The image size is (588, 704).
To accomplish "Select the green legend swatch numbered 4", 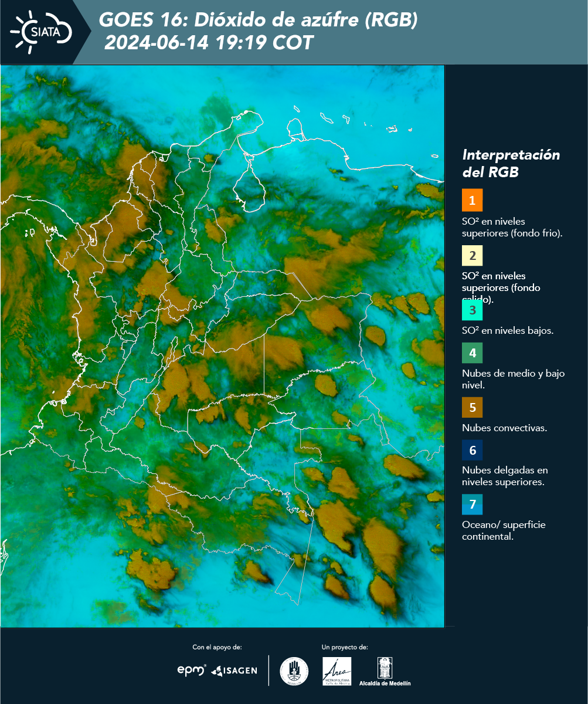I will (x=472, y=353).
